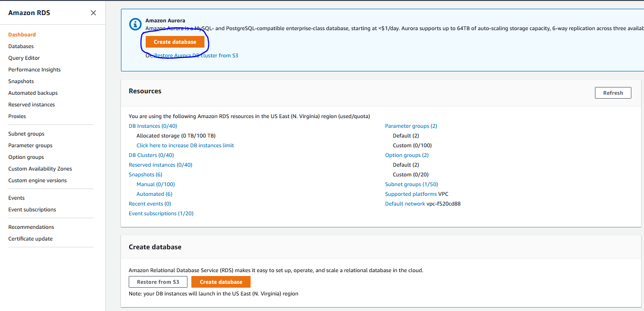644x311 pixels.
Task: View DB Instances resource link
Action: [153, 125]
